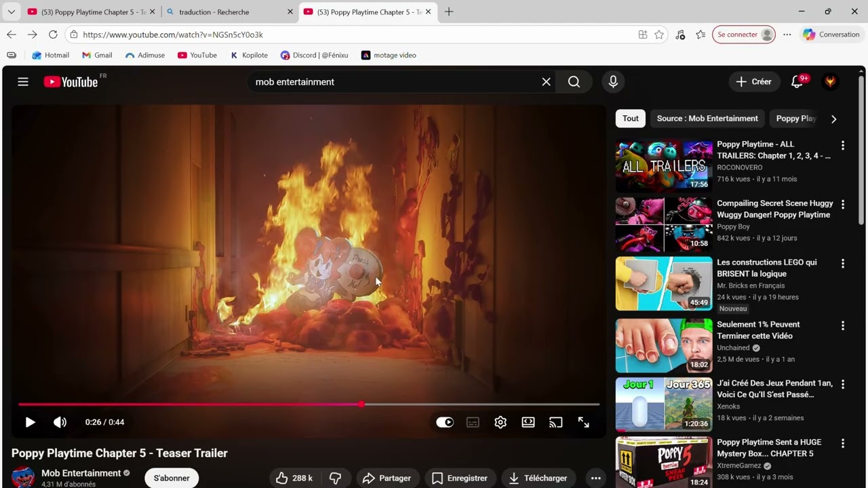Open Xenoks J'ai Créé Des Jeux thumbnail
Viewport: 868px width, 488px height.
(664, 405)
